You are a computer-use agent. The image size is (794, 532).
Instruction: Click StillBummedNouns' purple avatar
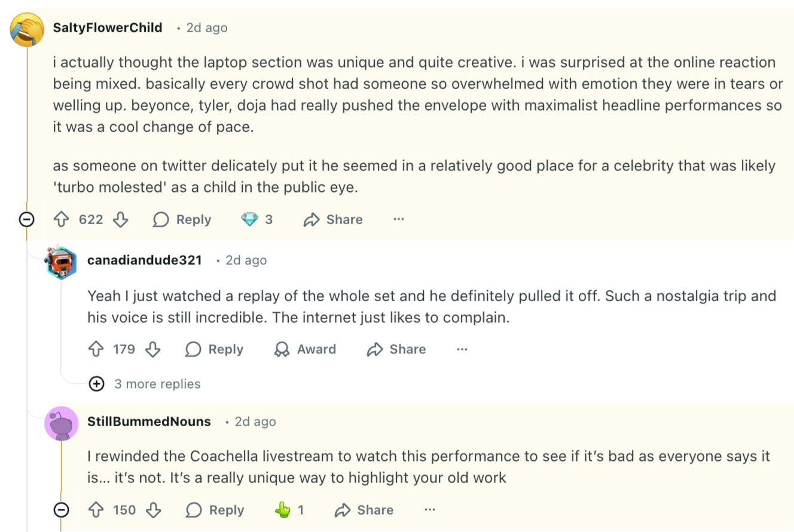(x=61, y=424)
